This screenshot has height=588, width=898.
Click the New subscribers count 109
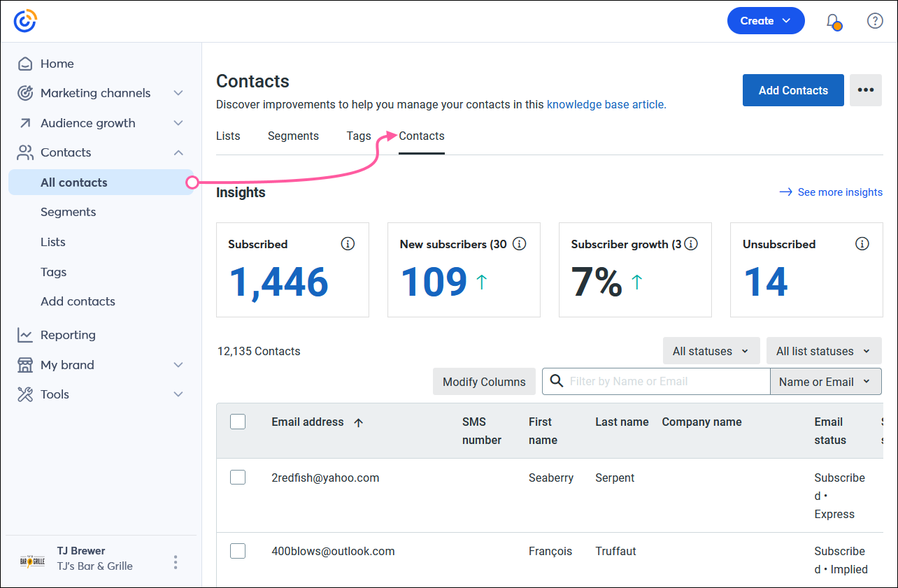[x=434, y=282]
